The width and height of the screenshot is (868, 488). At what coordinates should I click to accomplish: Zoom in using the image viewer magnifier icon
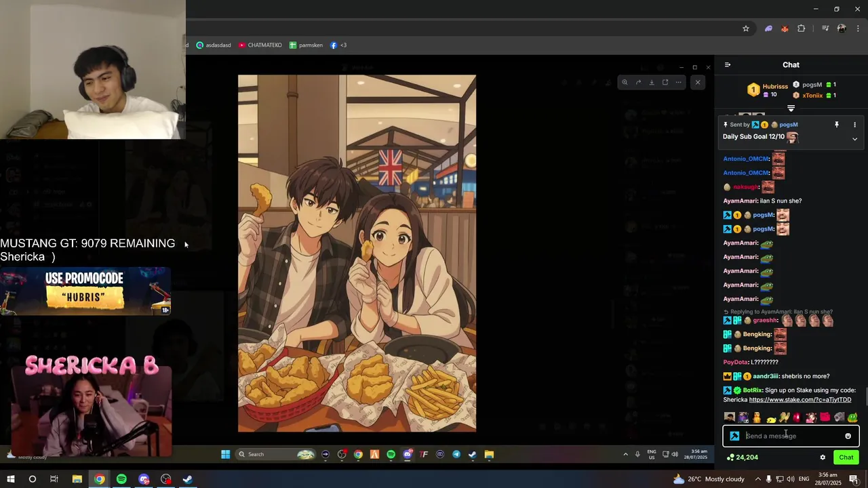(625, 83)
